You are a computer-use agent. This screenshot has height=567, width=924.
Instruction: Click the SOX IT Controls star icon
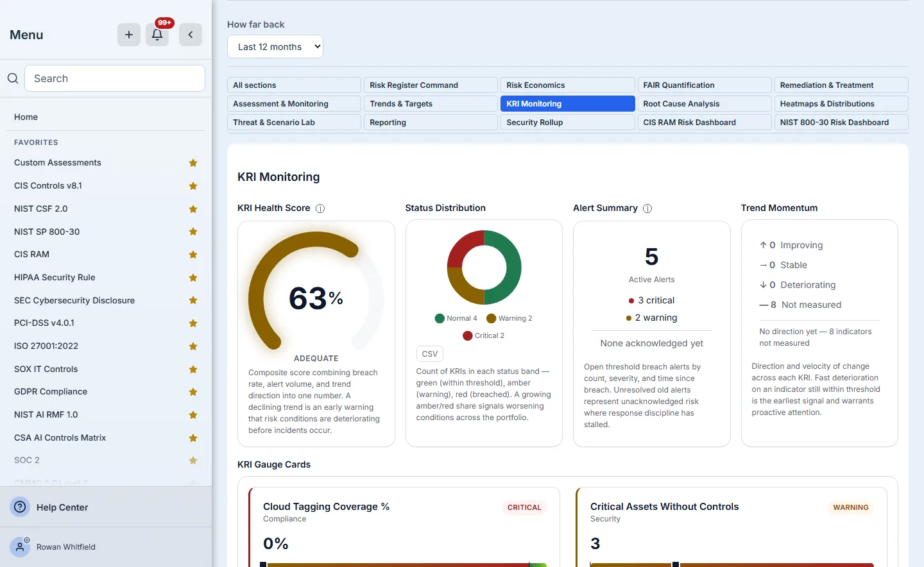[x=193, y=369]
